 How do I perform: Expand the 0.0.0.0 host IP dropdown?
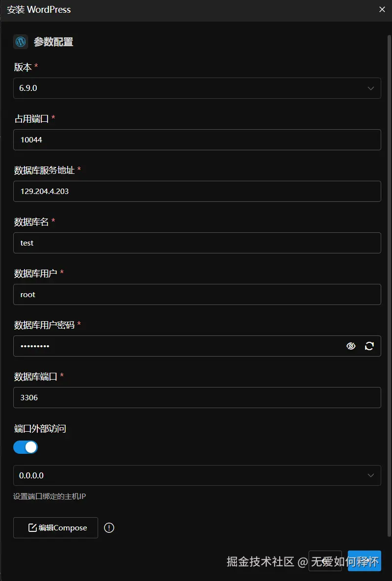click(197, 475)
